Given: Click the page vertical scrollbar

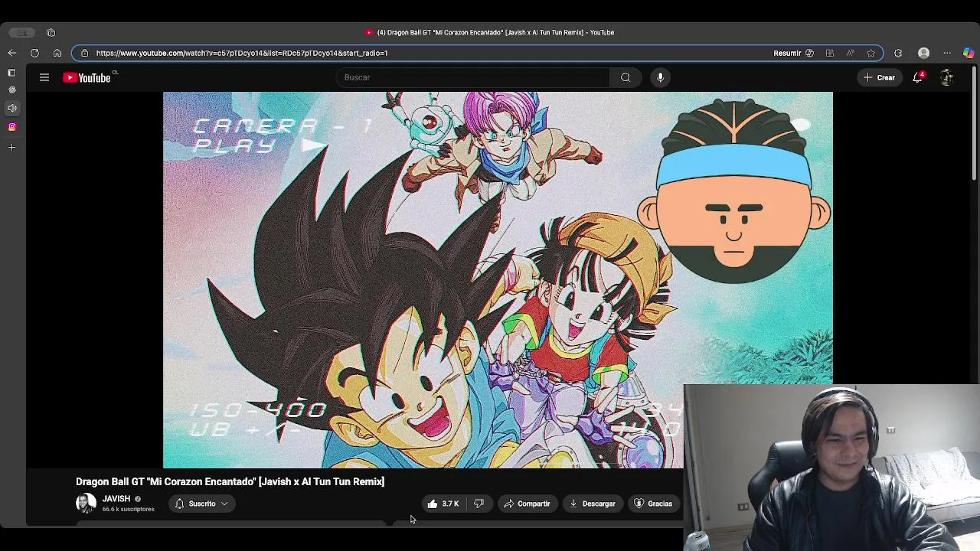Looking at the screenshot, I should (x=975, y=122).
